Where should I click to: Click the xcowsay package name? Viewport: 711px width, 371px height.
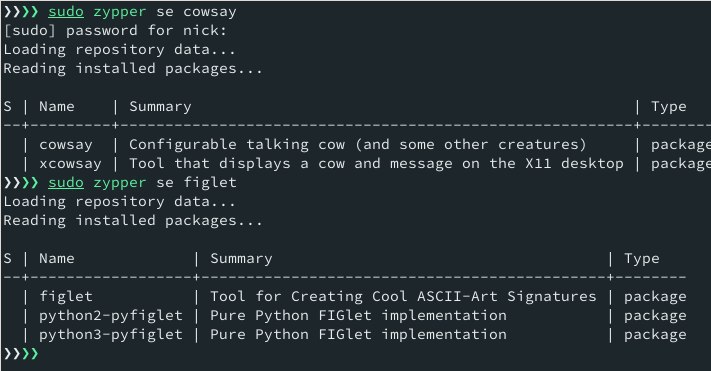point(70,164)
